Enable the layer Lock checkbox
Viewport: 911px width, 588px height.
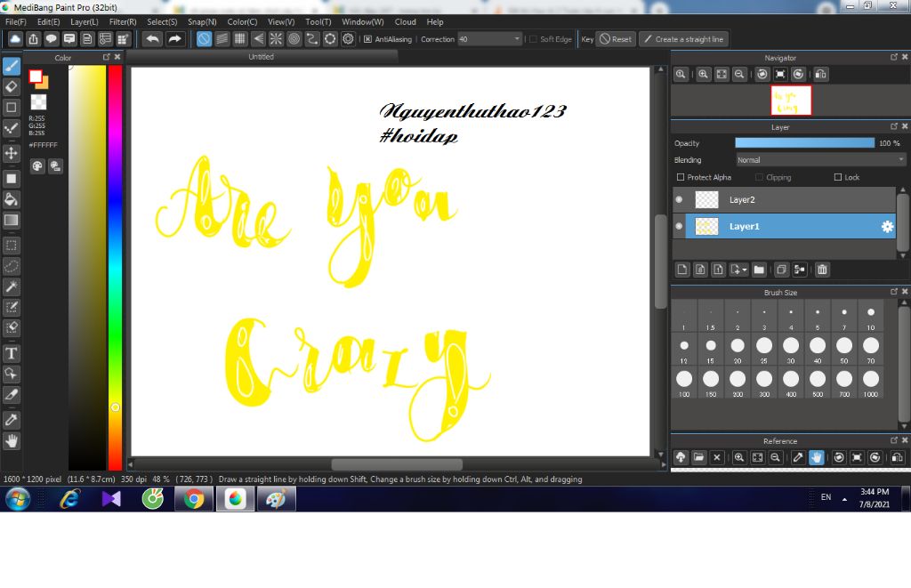[x=838, y=177]
